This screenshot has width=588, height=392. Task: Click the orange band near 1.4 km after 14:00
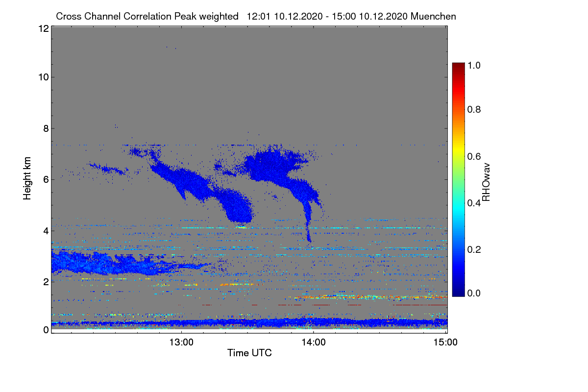click(370, 297)
